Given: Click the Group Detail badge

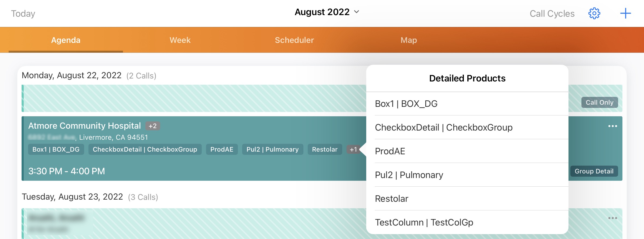Looking at the screenshot, I should (x=594, y=171).
